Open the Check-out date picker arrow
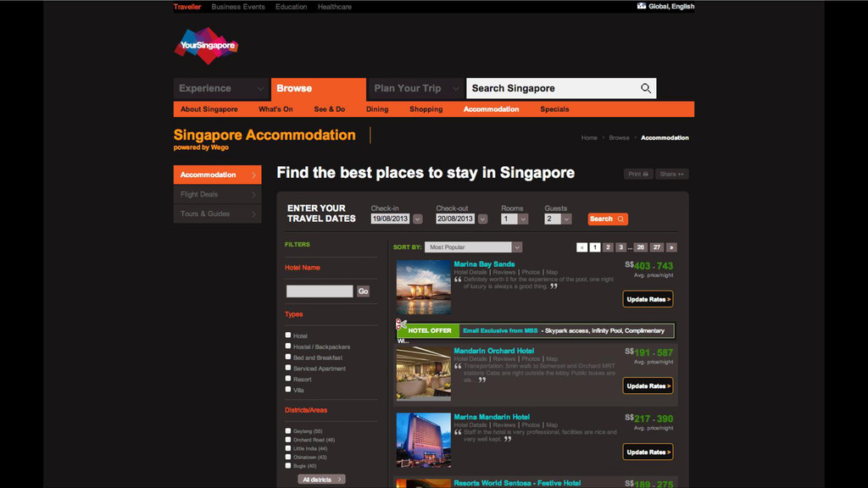The width and height of the screenshot is (868, 488). pyautogui.click(x=482, y=219)
